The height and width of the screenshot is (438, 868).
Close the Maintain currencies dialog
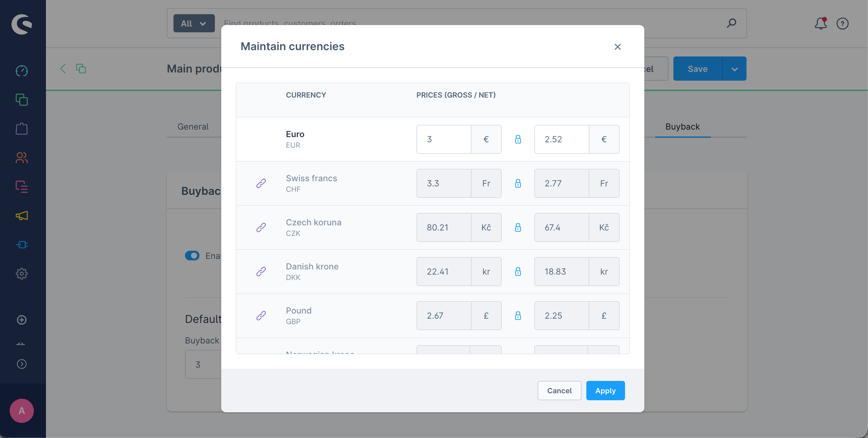tap(618, 47)
